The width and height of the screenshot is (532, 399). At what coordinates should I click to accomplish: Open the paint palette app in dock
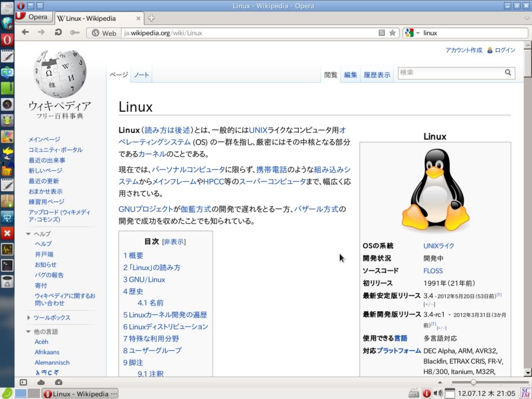click(7, 137)
